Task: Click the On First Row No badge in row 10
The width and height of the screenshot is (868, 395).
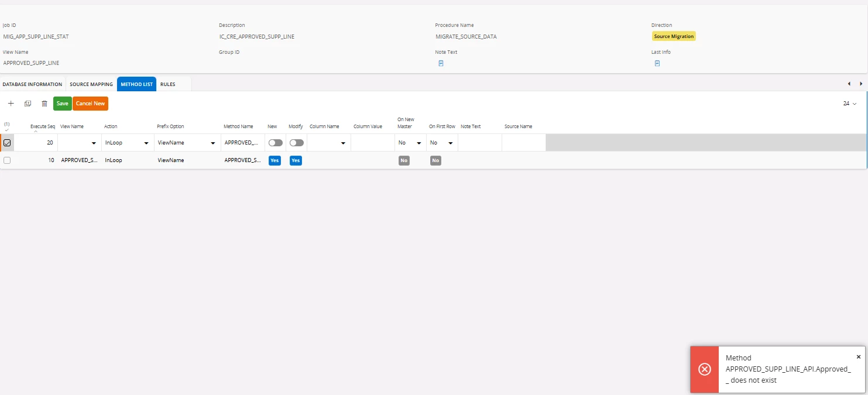Action: tap(435, 160)
